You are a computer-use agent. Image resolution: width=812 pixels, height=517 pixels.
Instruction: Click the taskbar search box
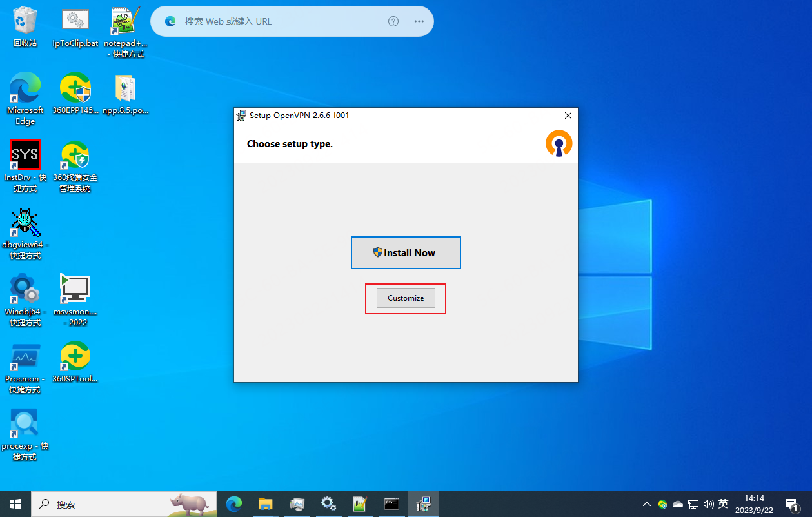pos(124,504)
